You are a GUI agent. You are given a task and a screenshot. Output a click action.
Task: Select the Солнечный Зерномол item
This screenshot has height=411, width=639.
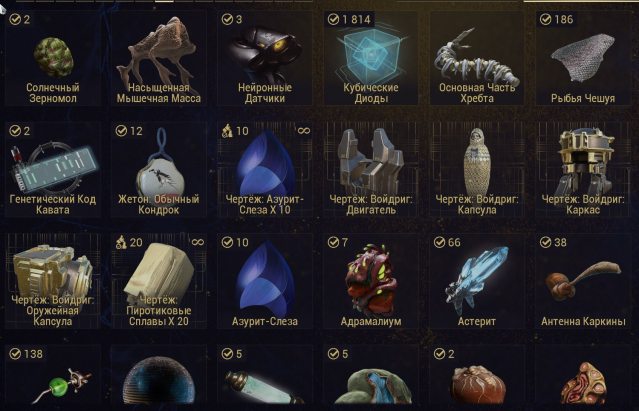tap(53, 58)
